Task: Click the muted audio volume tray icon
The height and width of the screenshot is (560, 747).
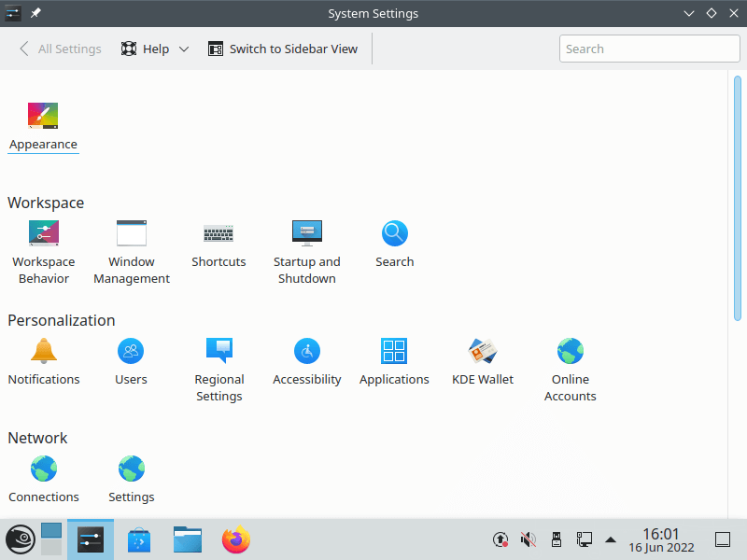Action: (x=528, y=539)
